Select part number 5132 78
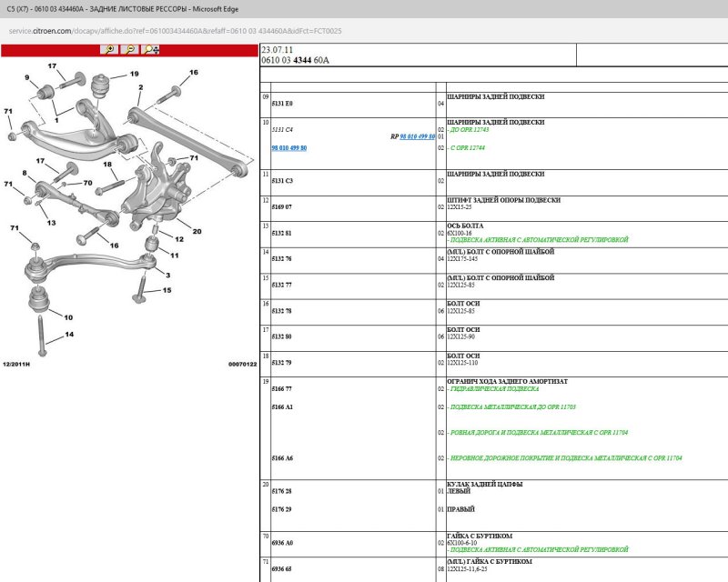 [x=282, y=311]
